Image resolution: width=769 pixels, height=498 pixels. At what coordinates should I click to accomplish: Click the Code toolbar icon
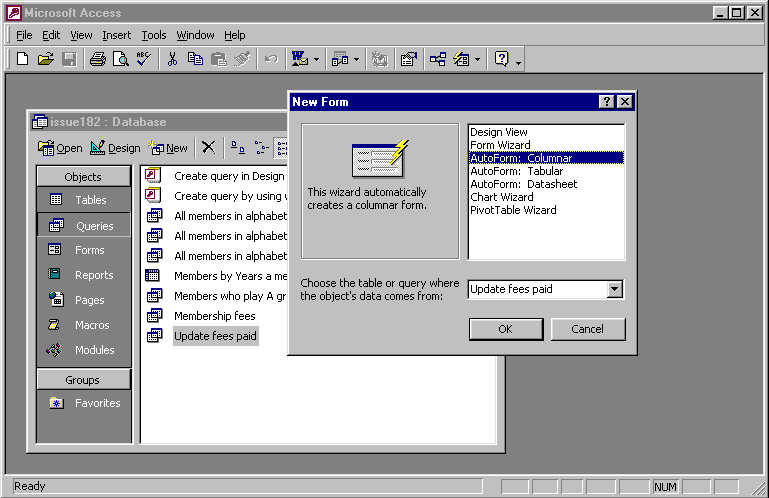[379, 59]
